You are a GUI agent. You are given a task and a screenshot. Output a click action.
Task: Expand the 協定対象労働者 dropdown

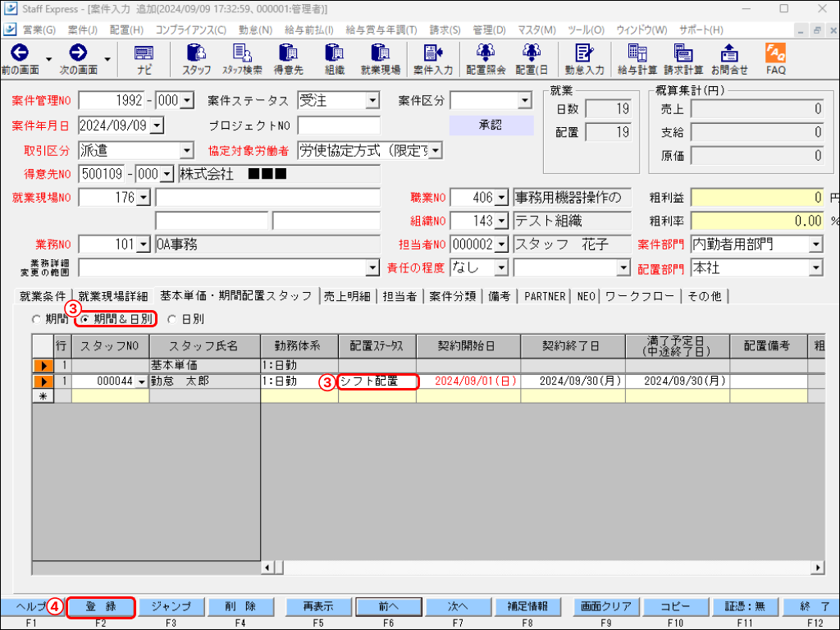click(x=435, y=151)
